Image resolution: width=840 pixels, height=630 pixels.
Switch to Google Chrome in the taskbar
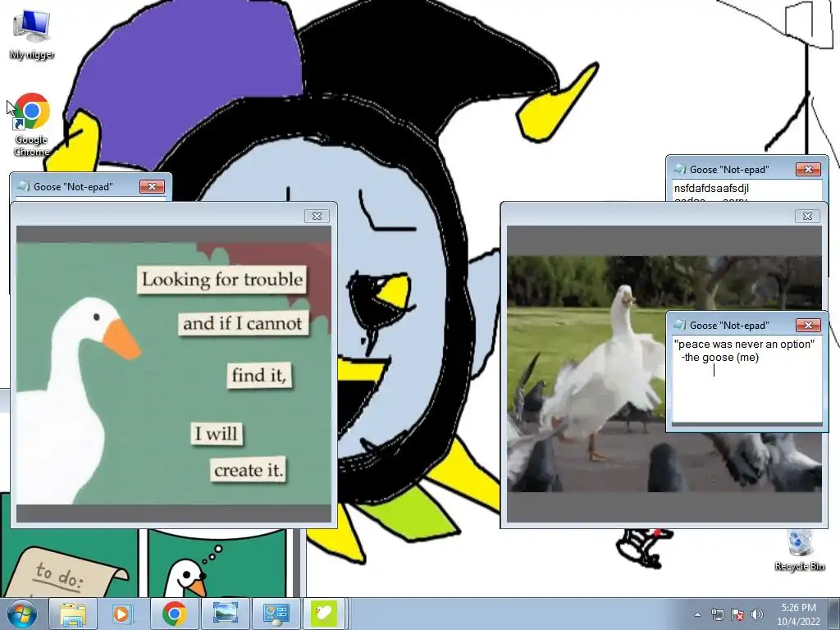tap(174, 614)
